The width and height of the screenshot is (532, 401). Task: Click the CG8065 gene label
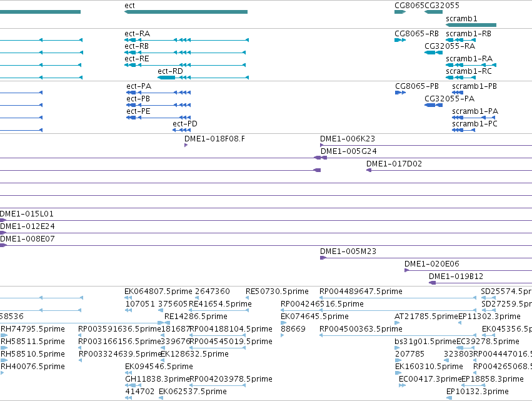coord(409,6)
